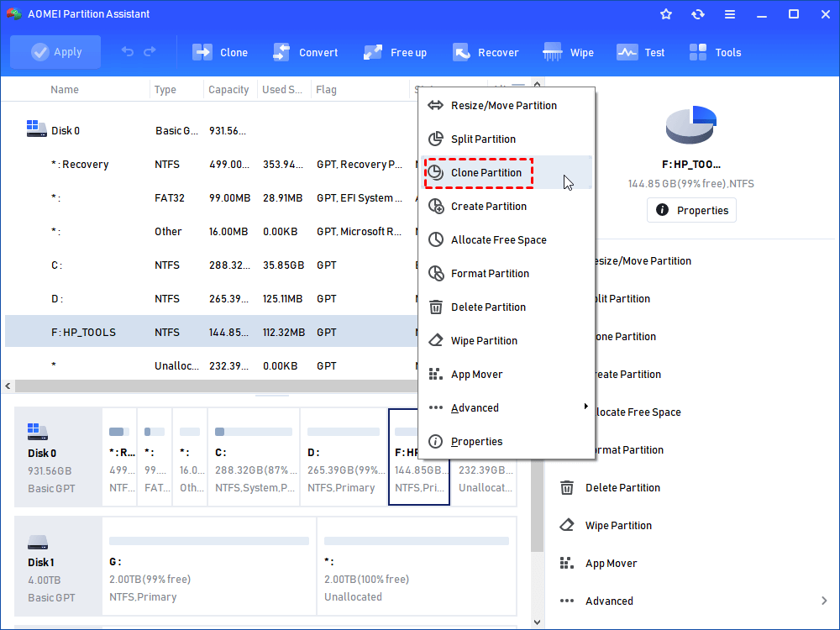The width and height of the screenshot is (840, 630).
Task: Select the FAT32 EFI System partition row
Action: tap(212, 198)
